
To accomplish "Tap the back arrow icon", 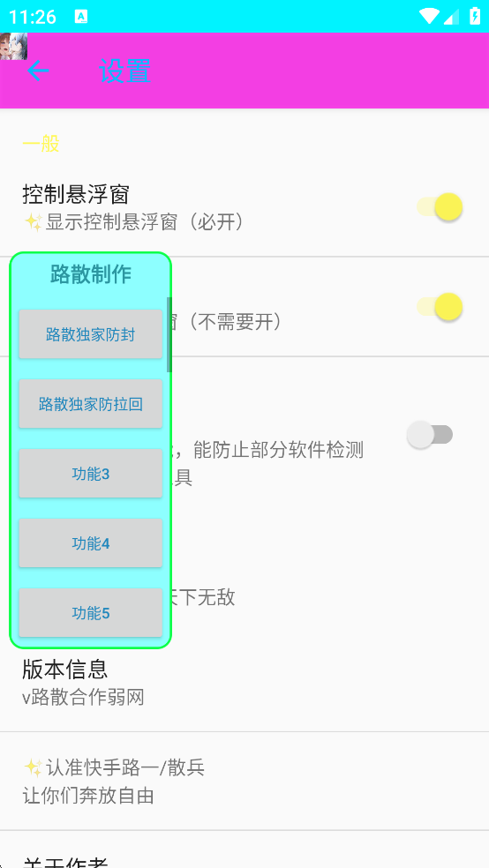I will pos(38,71).
